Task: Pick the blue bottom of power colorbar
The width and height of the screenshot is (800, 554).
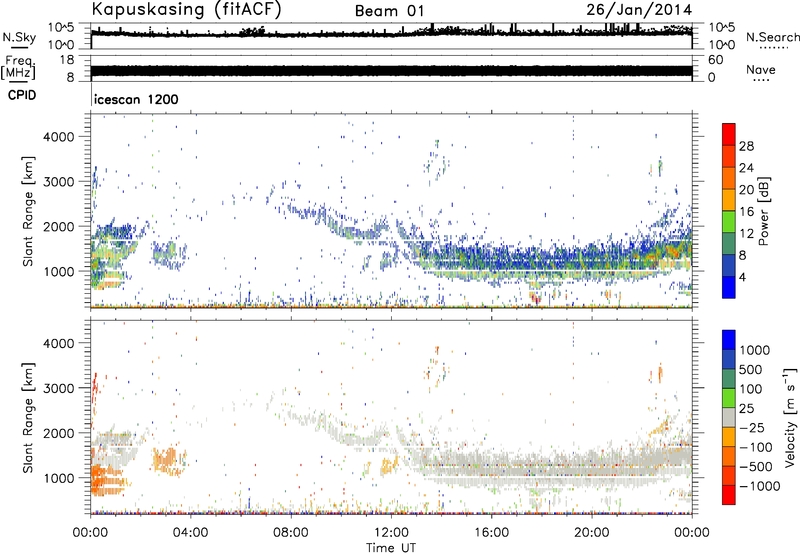Action: tap(729, 287)
